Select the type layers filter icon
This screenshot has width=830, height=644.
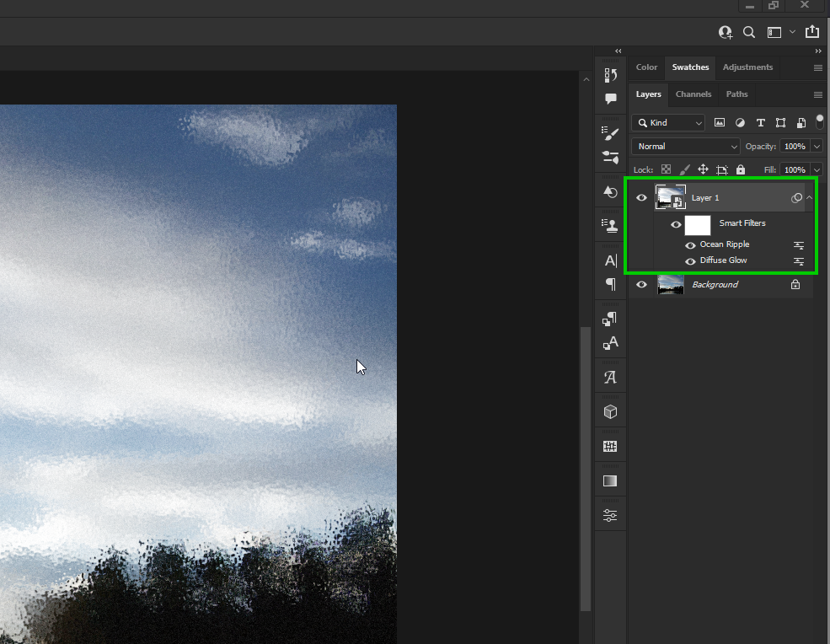pos(760,122)
